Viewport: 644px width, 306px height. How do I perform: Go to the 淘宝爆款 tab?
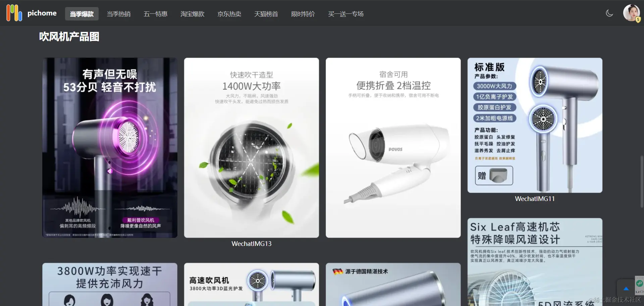point(193,14)
